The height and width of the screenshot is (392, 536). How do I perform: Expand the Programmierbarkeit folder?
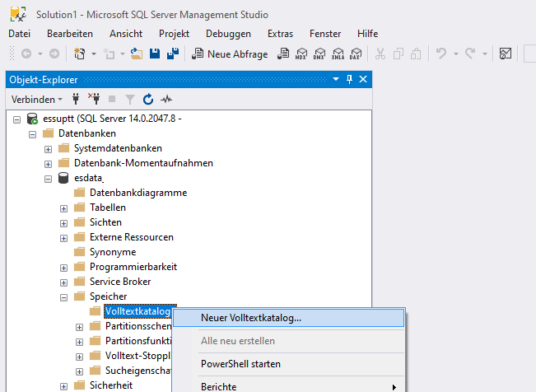(x=64, y=268)
